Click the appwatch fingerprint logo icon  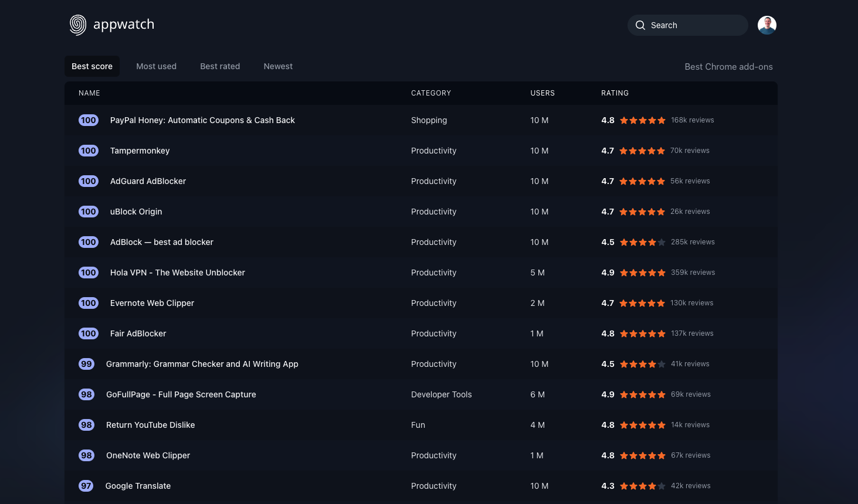click(78, 25)
